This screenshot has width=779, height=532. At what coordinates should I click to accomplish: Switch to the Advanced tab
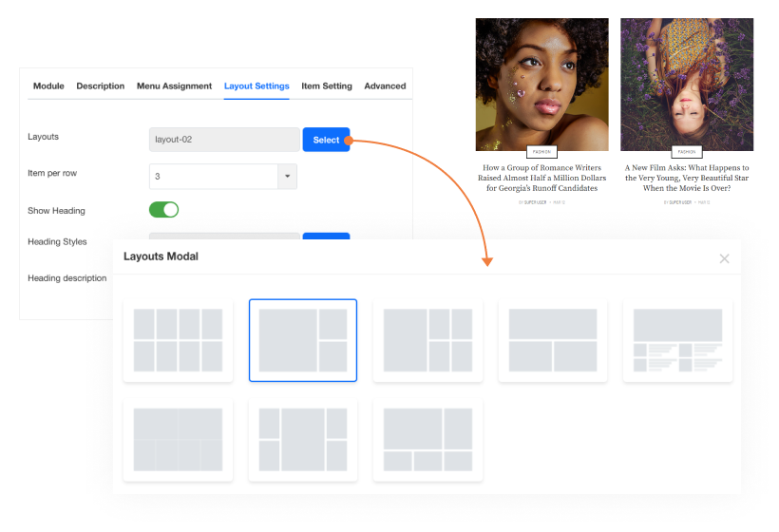click(x=385, y=86)
